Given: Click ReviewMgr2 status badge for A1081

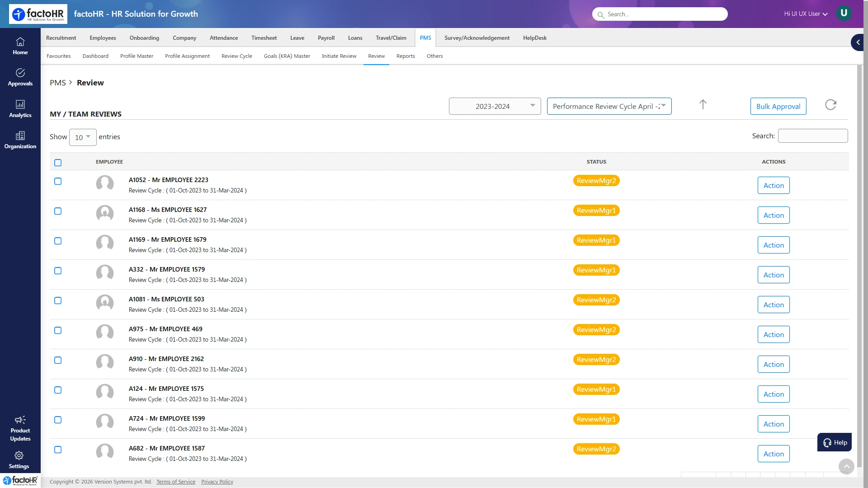Looking at the screenshot, I should coord(596,300).
